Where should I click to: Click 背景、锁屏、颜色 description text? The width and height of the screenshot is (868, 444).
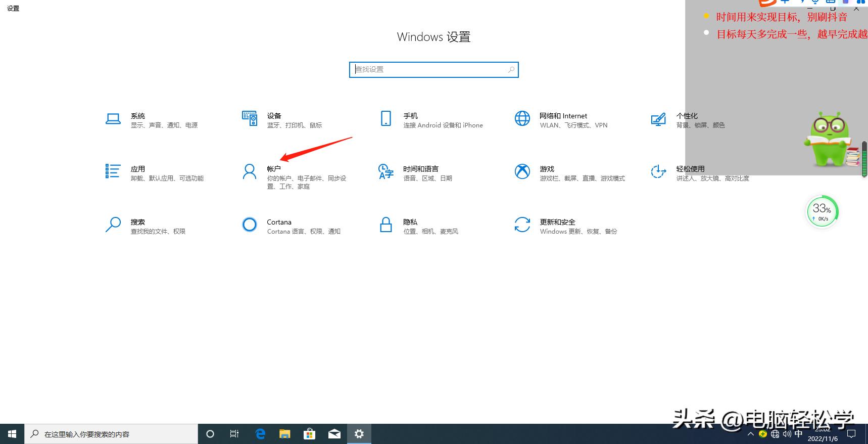pos(701,125)
